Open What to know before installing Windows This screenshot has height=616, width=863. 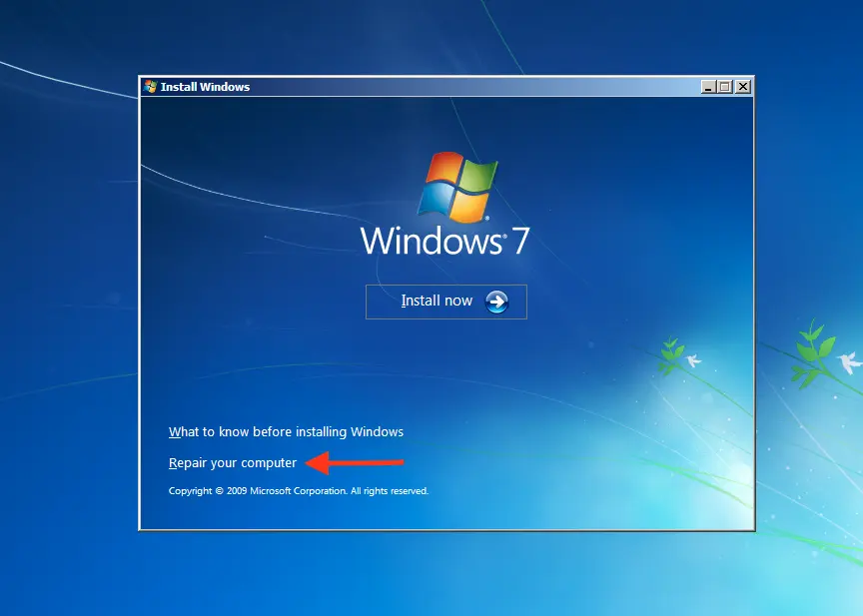click(x=286, y=432)
